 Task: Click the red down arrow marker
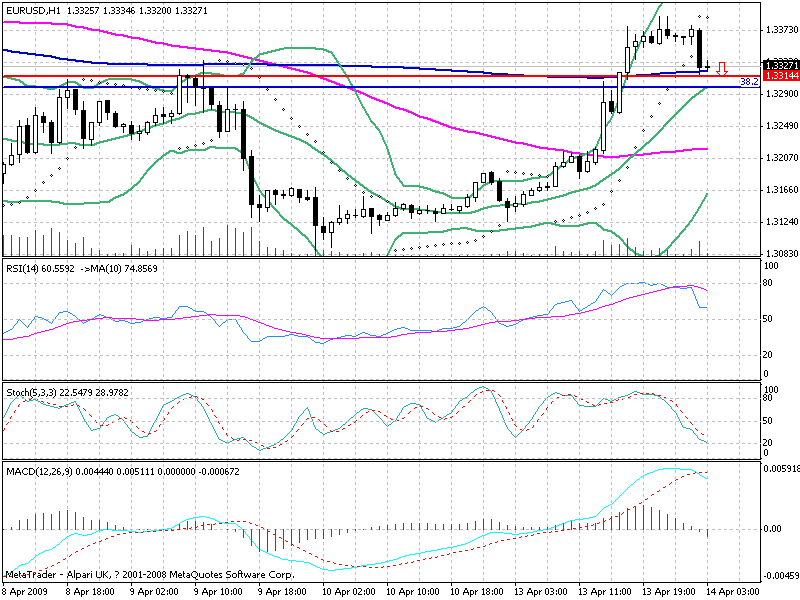coord(722,68)
